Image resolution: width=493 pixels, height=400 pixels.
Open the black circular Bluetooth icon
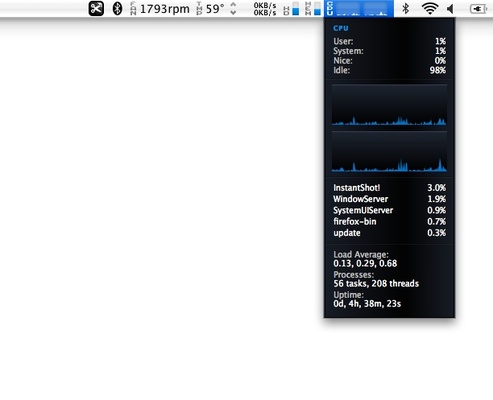click(117, 9)
